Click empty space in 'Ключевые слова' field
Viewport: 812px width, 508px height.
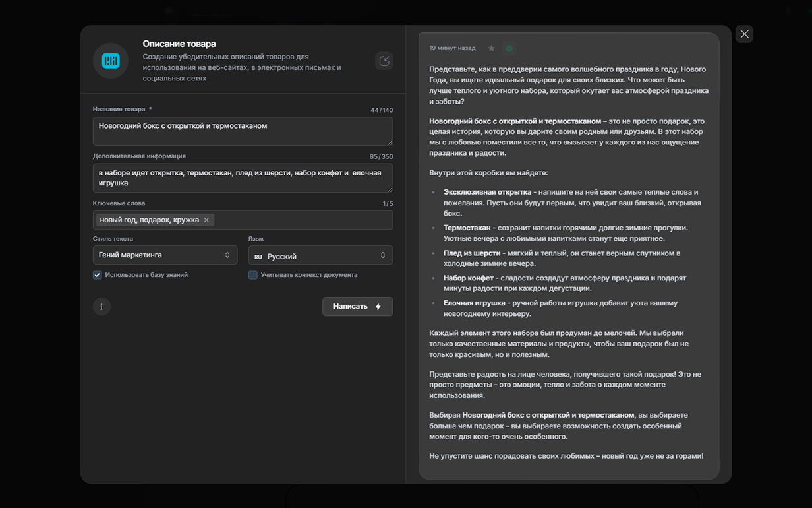coord(303,220)
